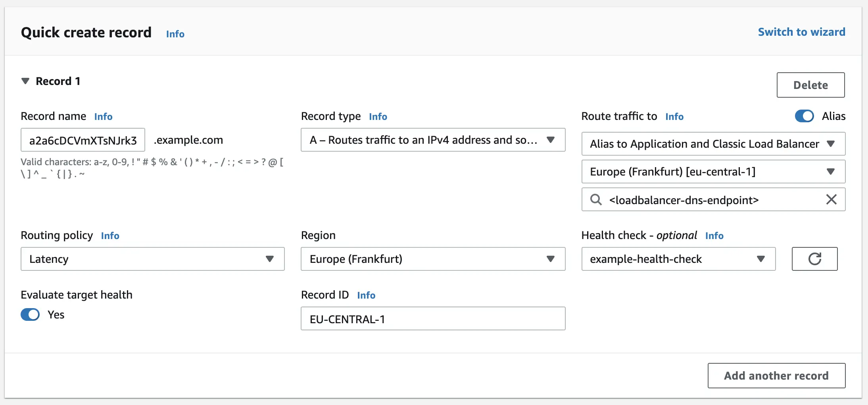The image size is (868, 405).
Task: Click Switch to wizard link
Action: click(801, 32)
